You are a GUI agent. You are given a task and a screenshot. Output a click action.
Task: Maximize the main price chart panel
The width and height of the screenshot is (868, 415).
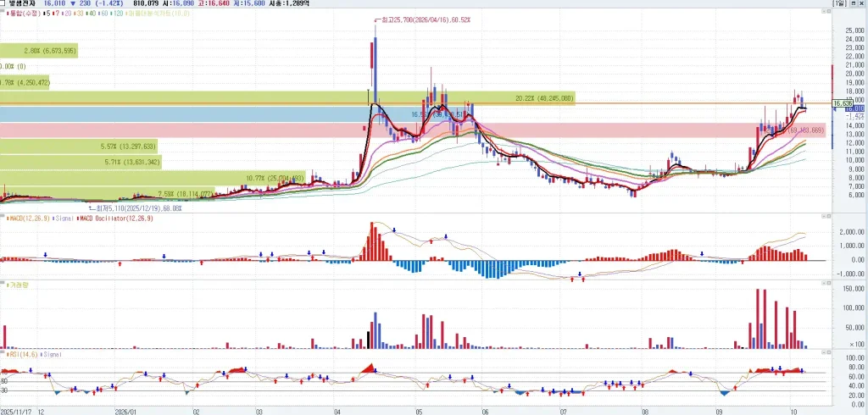point(829,11)
